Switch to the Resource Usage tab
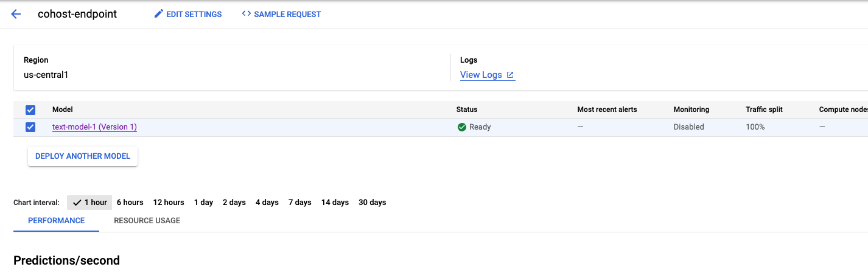 pos(147,221)
